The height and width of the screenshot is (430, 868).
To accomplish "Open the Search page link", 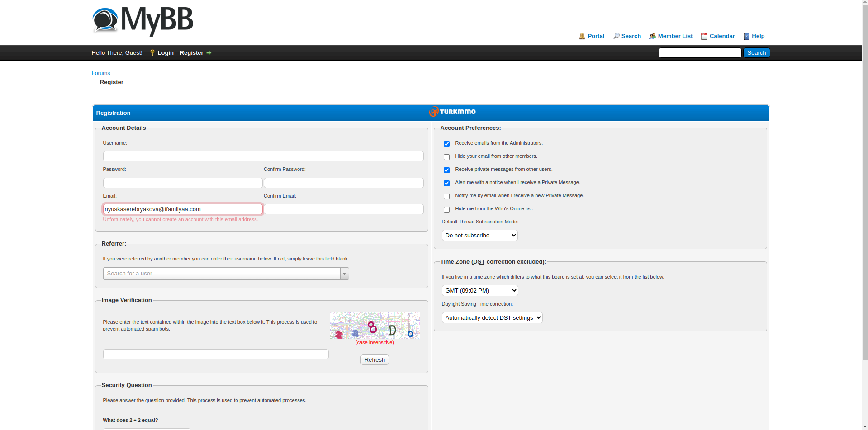I will pos(631,36).
